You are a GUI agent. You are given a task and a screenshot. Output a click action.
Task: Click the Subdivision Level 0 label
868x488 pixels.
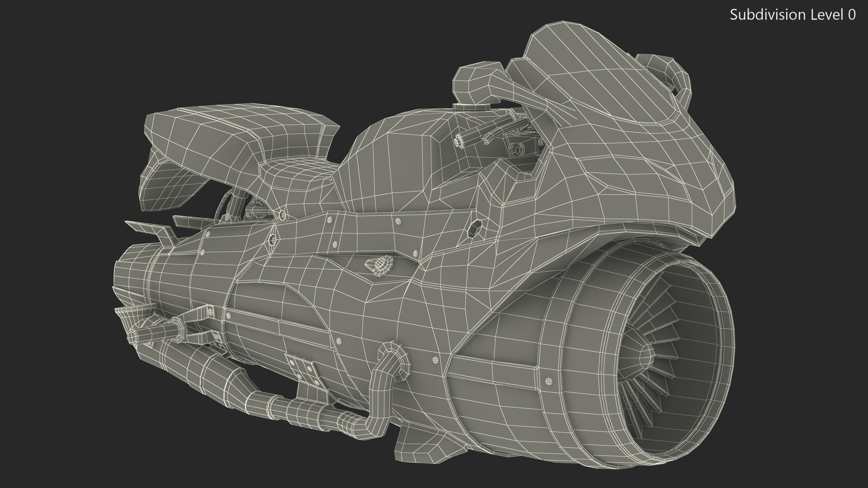click(793, 15)
